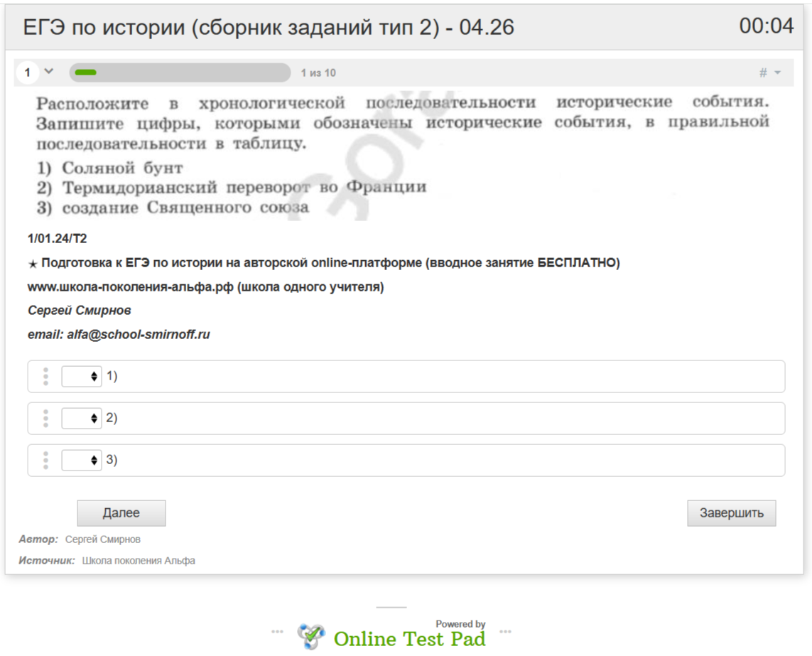
Task: Click the hash symbol in question bar
Action: click(x=763, y=72)
